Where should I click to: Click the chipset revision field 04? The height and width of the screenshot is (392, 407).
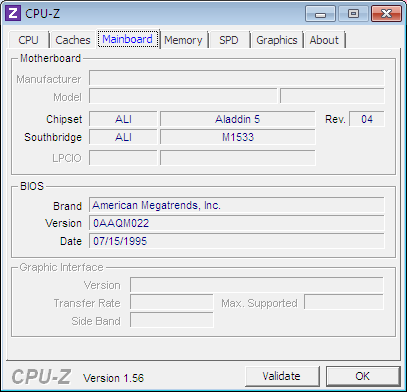coord(367,119)
